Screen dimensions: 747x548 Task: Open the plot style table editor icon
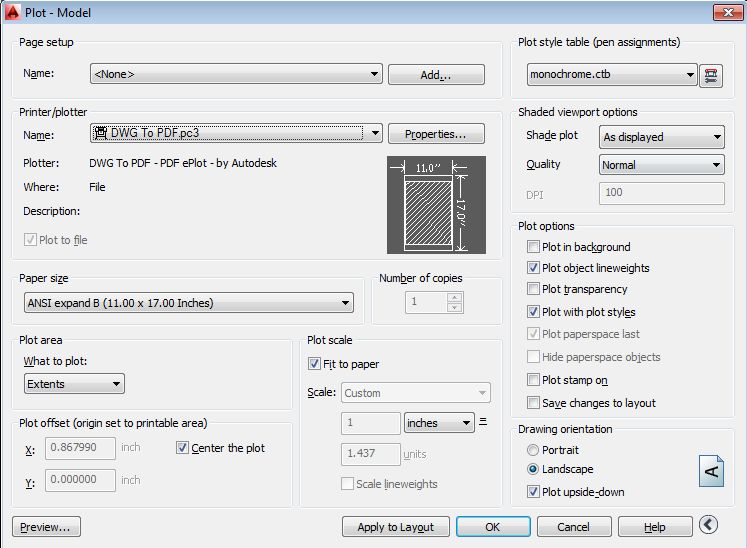[x=711, y=75]
